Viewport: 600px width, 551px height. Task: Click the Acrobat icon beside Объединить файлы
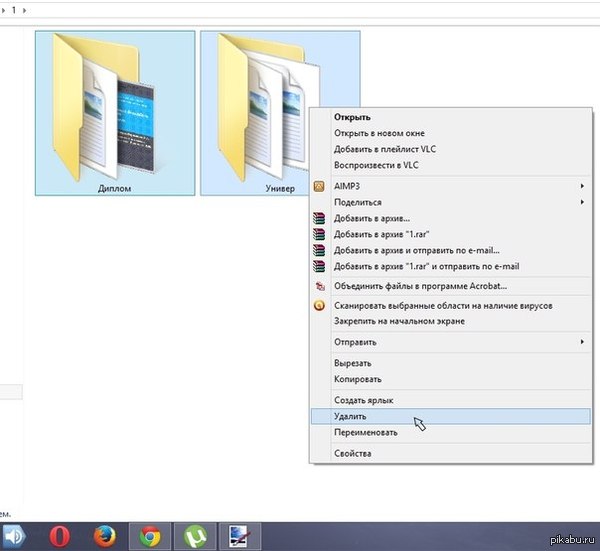320,286
